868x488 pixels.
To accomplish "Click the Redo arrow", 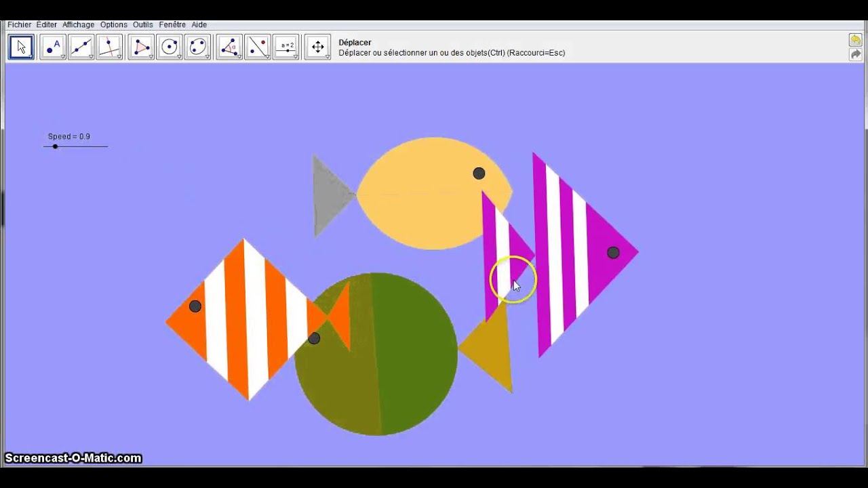I will point(854,55).
